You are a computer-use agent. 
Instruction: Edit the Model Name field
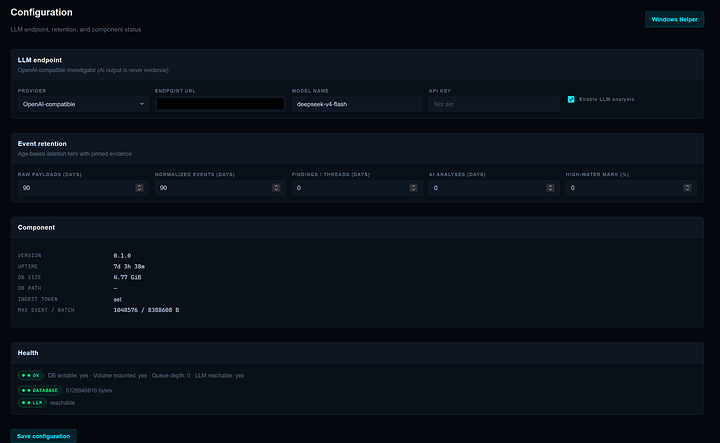click(357, 104)
